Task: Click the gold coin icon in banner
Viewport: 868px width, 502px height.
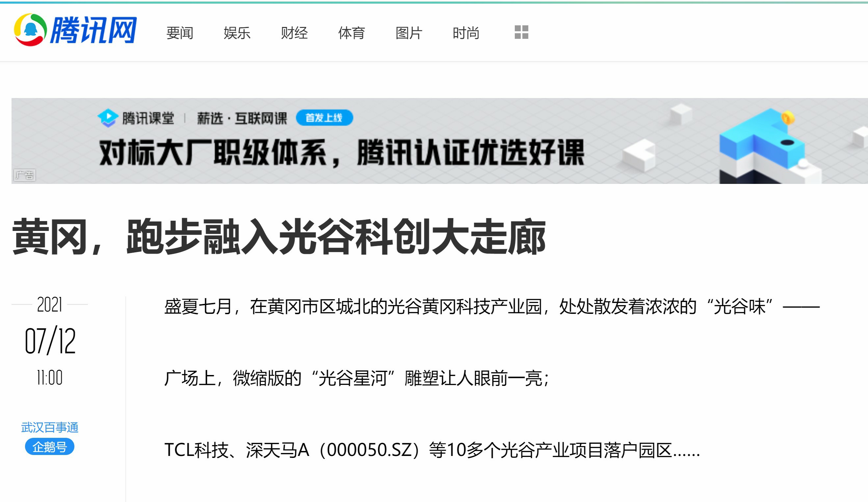Action: pyautogui.click(x=787, y=118)
